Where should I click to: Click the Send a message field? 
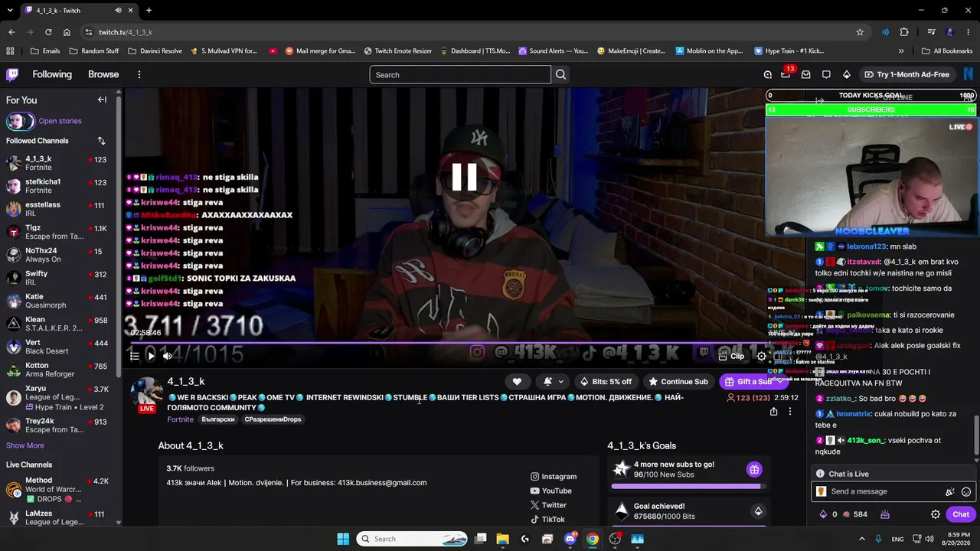(893, 491)
